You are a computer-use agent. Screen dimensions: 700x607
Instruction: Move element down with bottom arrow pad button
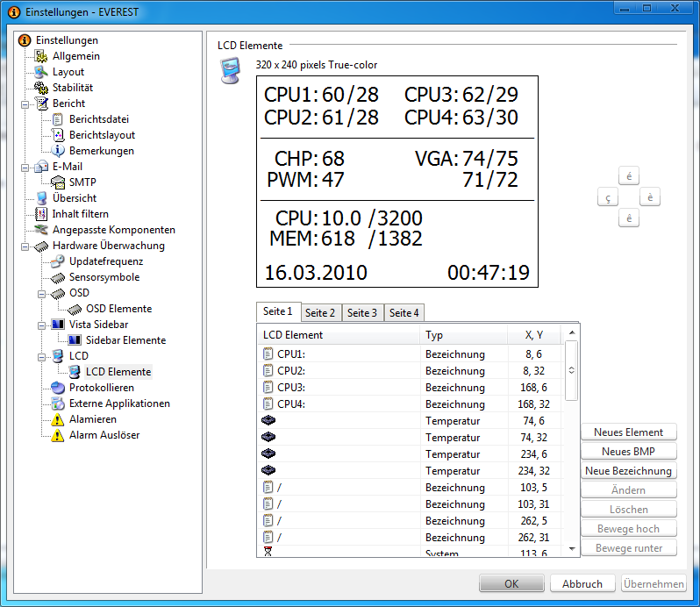click(629, 218)
